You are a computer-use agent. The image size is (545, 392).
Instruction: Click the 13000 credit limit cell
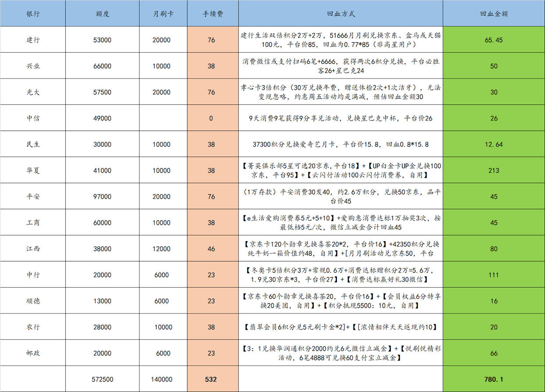(x=102, y=301)
